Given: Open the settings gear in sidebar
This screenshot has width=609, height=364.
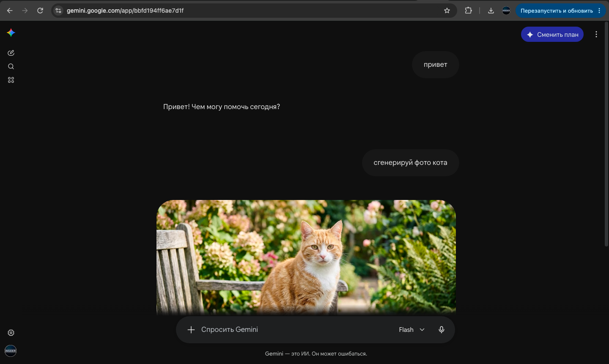Looking at the screenshot, I should [11, 333].
